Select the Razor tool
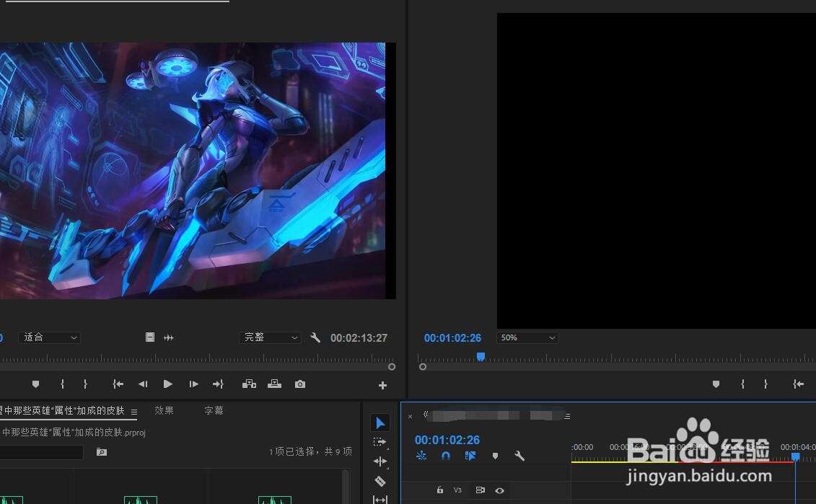 (380, 481)
